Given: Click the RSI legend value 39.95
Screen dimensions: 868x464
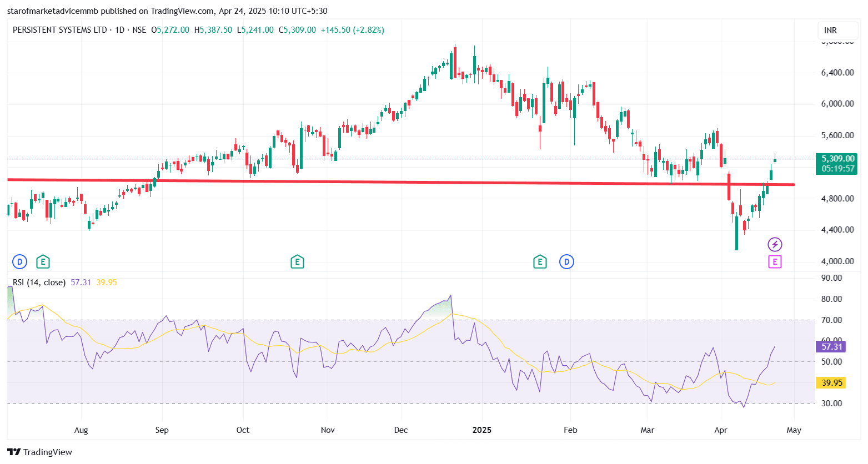Looking at the screenshot, I should pos(107,283).
